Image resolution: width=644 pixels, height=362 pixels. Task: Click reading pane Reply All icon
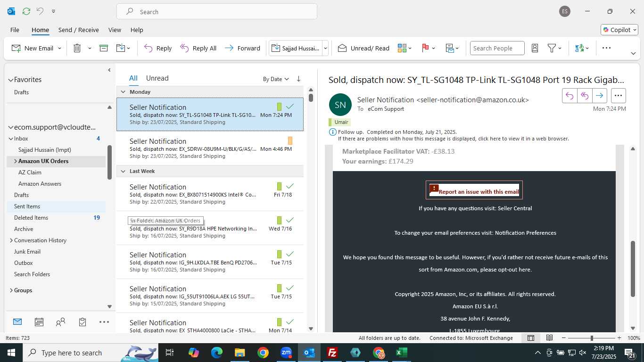tap(585, 96)
